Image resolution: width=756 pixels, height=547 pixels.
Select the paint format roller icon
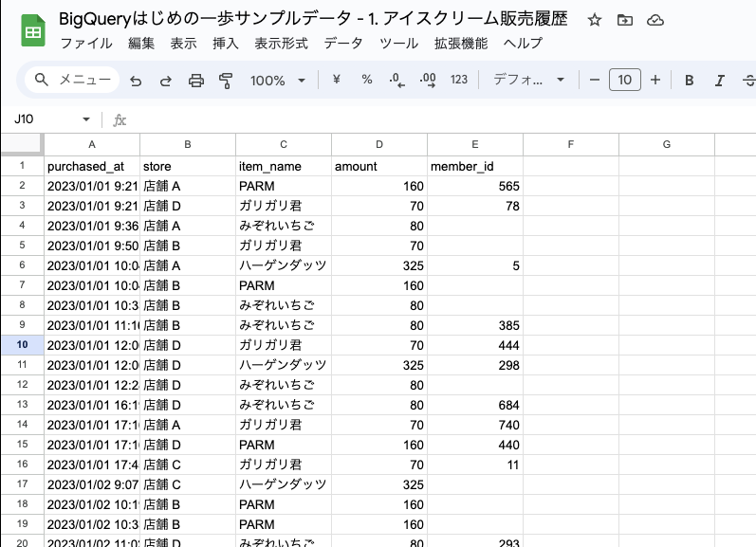click(226, 81)
